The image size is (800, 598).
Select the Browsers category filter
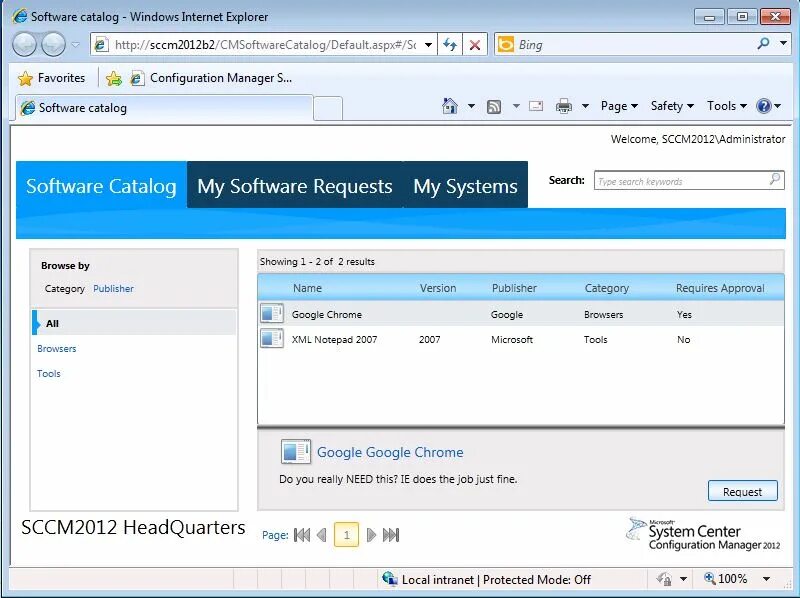57,349
